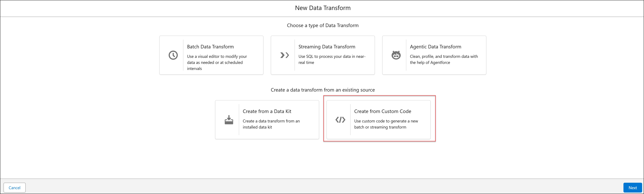This screenshot has width=644, height=194.
Task: Click the Agentforce robot icon
Action: 396,55
